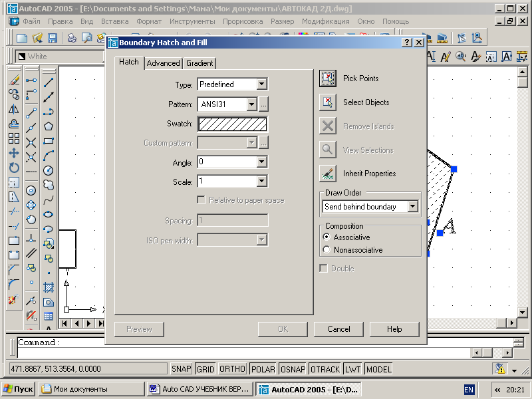Click the Help button in dialog
532x399 pixels.
[394, 329]
